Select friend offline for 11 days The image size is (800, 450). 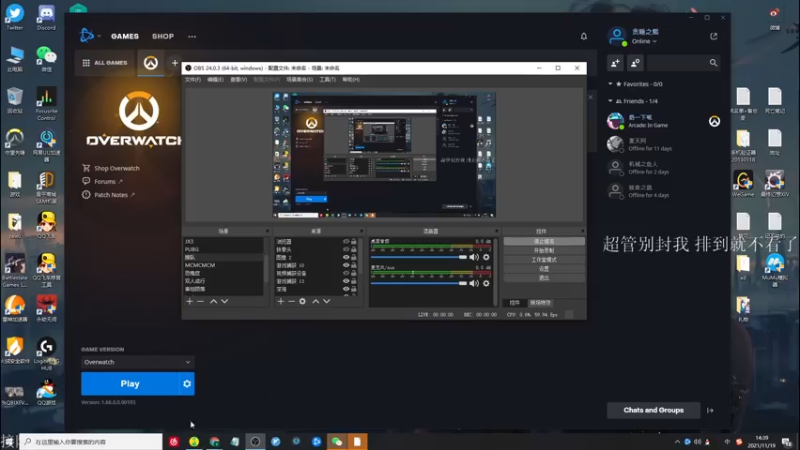point(663,144)
